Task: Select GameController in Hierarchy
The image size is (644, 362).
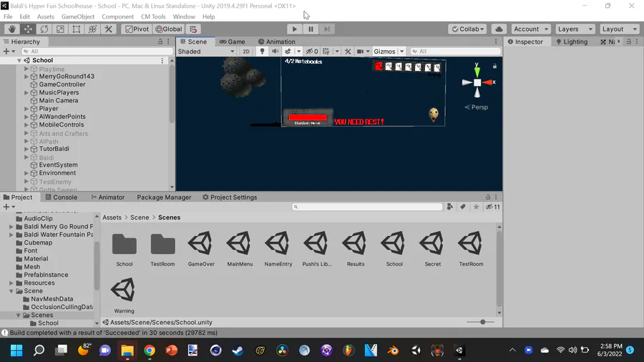Action: click(62, 84)
